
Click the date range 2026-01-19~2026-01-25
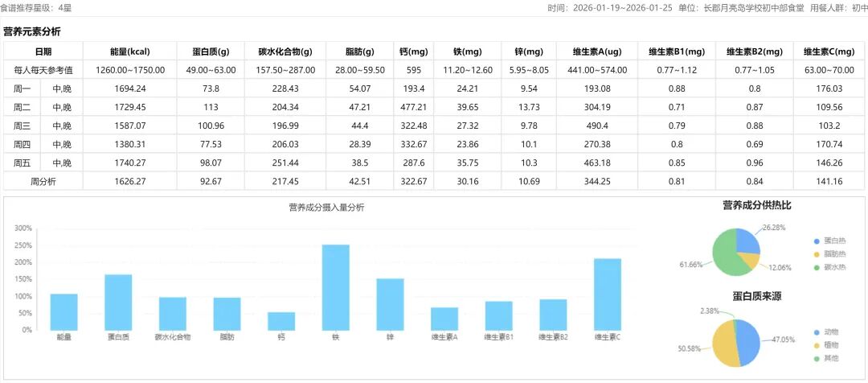624,8
